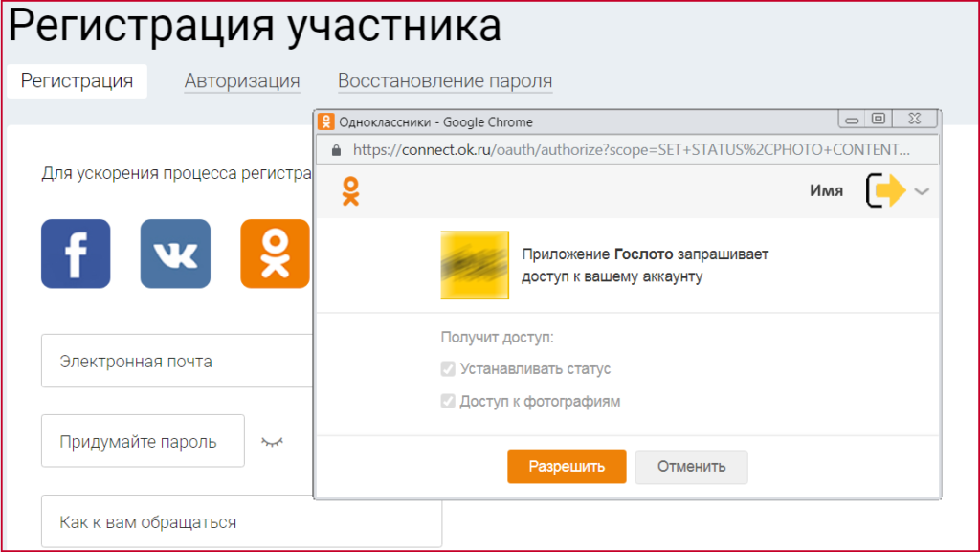
Task: Switch to the Авторизация tab
Action: point(242,81)
